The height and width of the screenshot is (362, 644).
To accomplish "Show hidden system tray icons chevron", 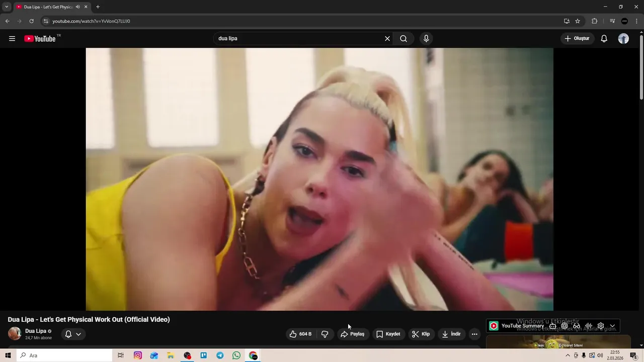I will pos(568,355).
